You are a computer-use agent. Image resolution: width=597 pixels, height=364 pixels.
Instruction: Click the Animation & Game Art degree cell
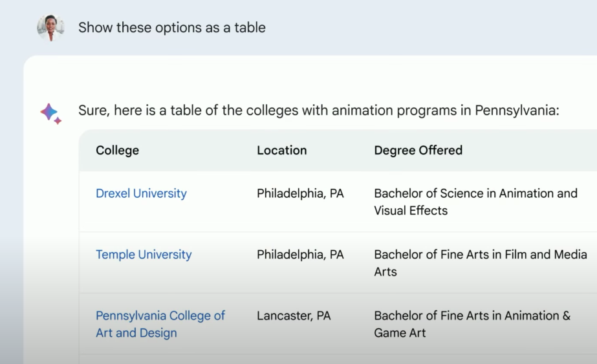tap(472, 324)
